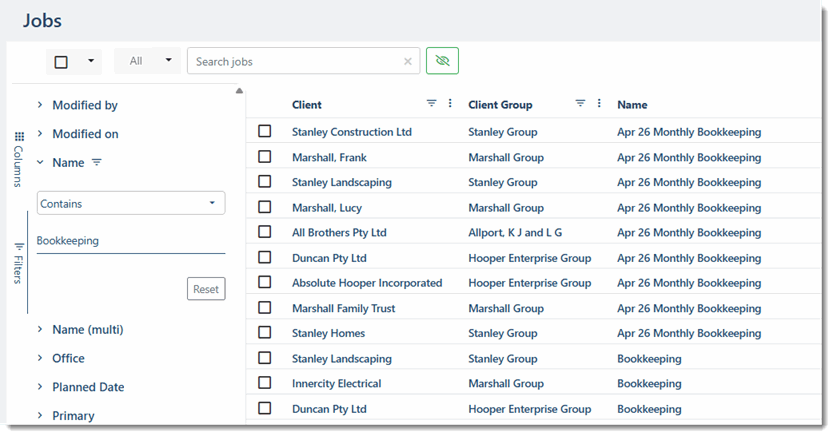Open the Columns side panel tab
This screenshot has width=829, height=432.
click(18, 159)
